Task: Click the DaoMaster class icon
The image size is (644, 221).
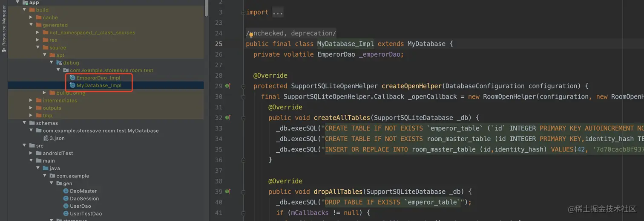Action: click(x=66, y=191)
